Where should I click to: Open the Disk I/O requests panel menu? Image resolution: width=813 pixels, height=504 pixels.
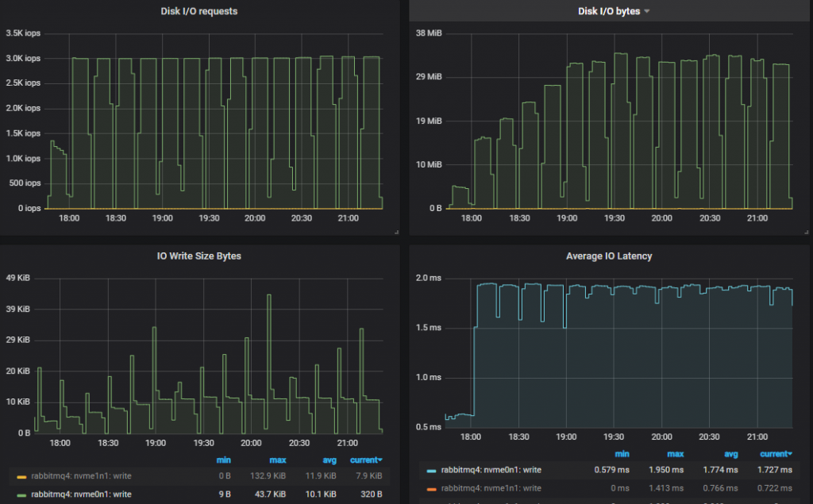(x=198, y=11)
